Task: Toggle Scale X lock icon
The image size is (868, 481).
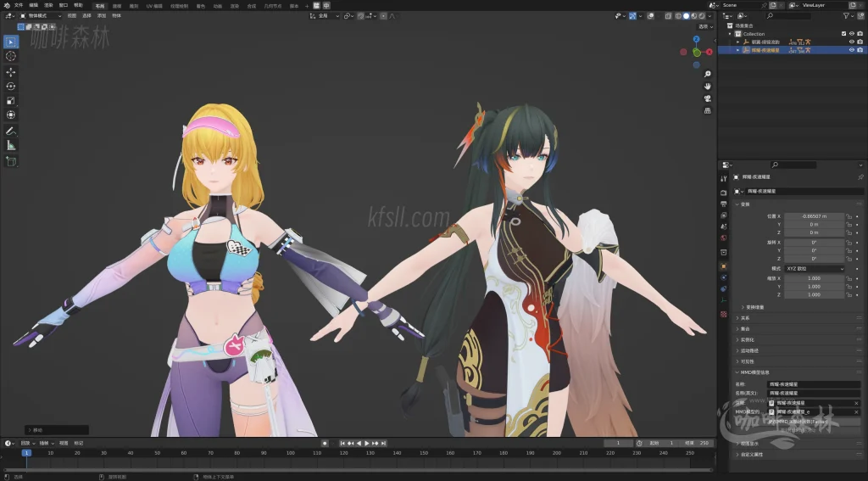Action: point(849,279)
